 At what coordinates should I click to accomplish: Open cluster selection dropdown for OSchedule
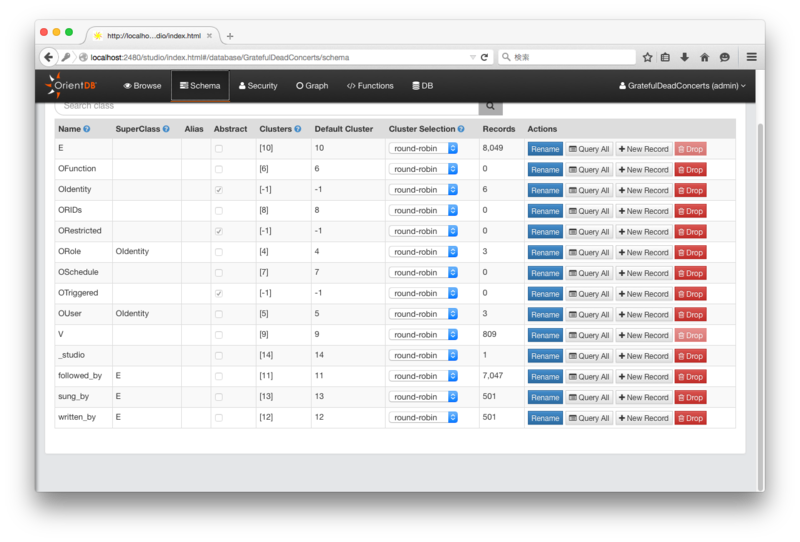coord(423,273)
